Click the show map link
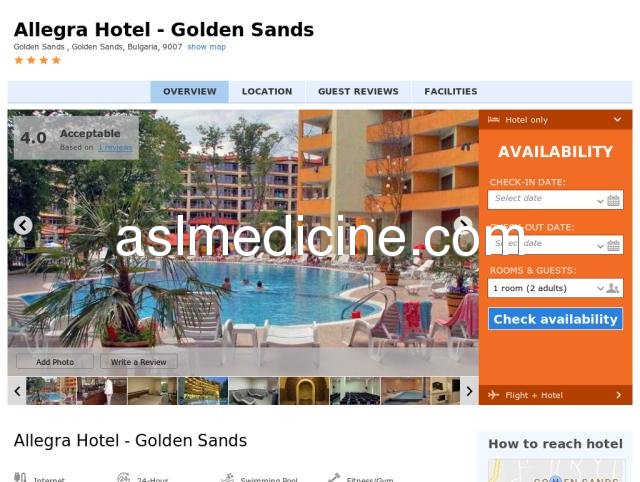The height and width of the screenshot is (482, 640). click(207, 47)
